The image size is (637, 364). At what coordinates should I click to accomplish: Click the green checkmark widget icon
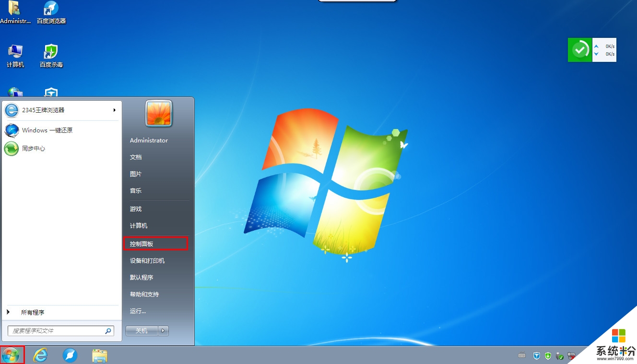(580, 50)
